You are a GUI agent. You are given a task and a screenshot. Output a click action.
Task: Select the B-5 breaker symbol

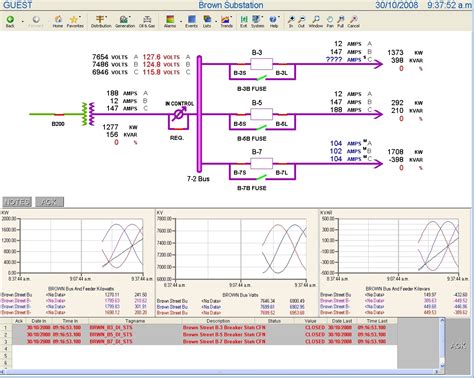coord(261,114)
